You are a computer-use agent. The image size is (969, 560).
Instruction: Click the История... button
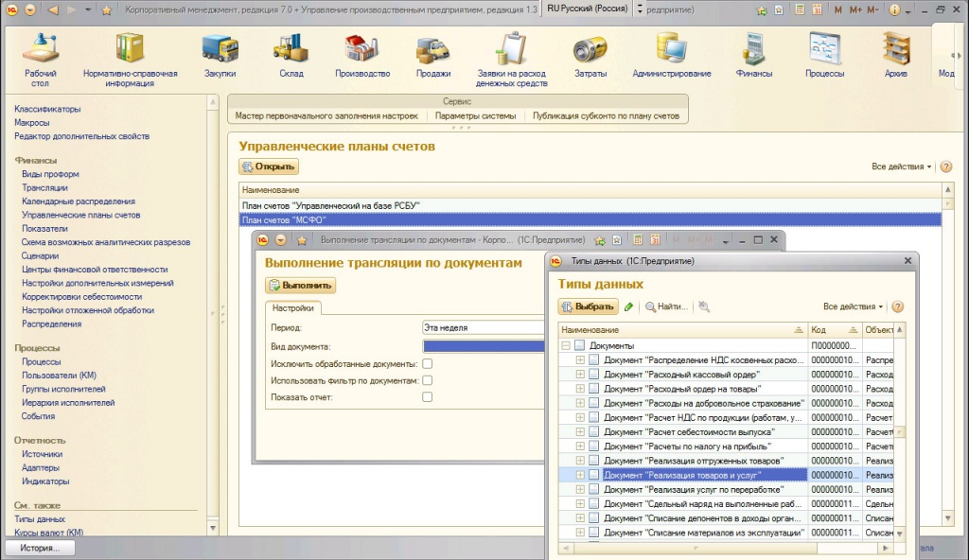[x=40, y=548]
